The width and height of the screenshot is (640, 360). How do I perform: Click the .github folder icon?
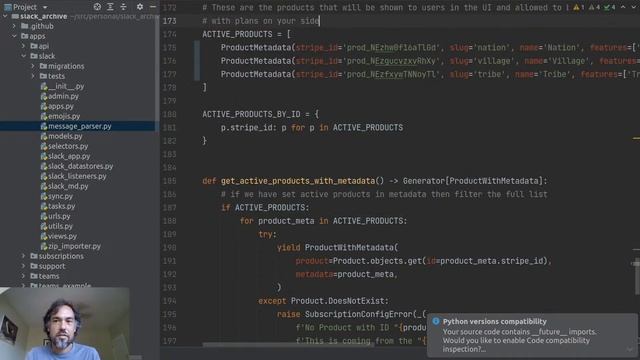coord(24,26)
